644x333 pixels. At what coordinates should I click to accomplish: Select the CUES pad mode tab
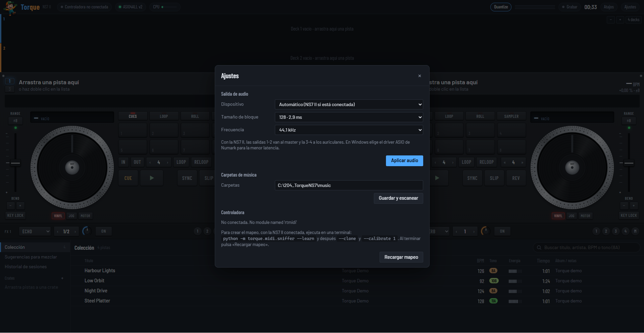tap(133, 116)
